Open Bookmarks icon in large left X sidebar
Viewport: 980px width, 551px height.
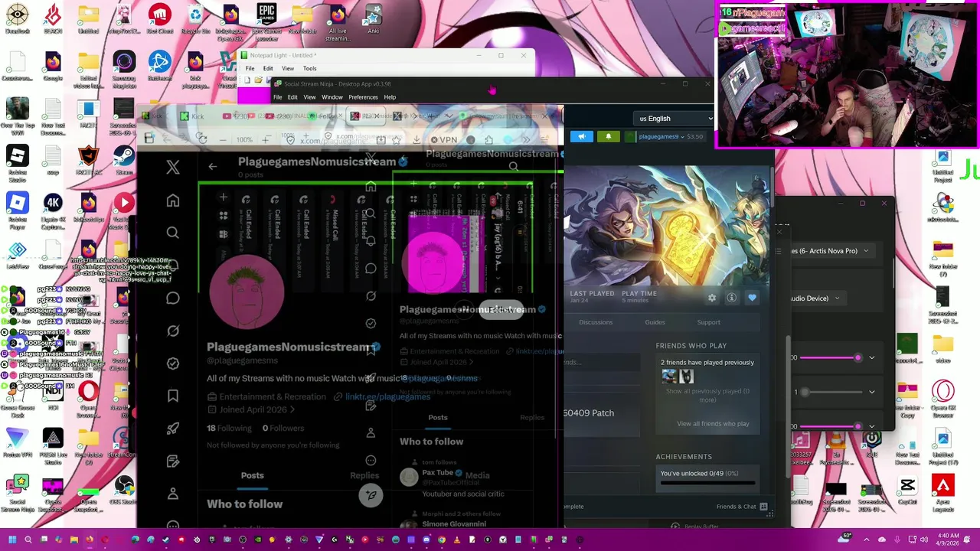(x=173, y=396)
